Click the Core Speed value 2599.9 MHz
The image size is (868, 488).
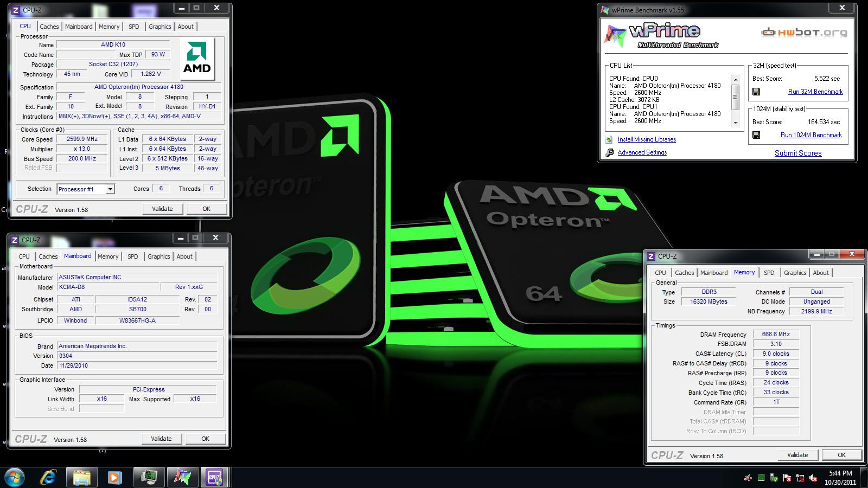pos(82,139)
